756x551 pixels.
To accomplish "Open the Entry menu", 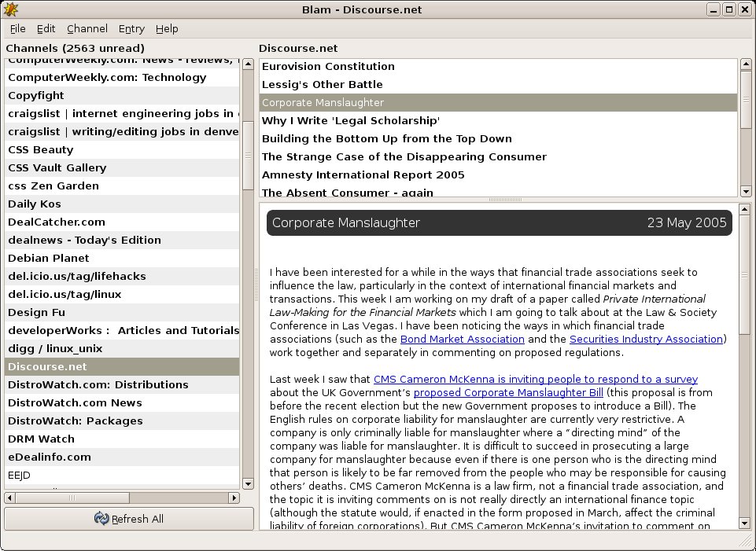I will [131, 29].
